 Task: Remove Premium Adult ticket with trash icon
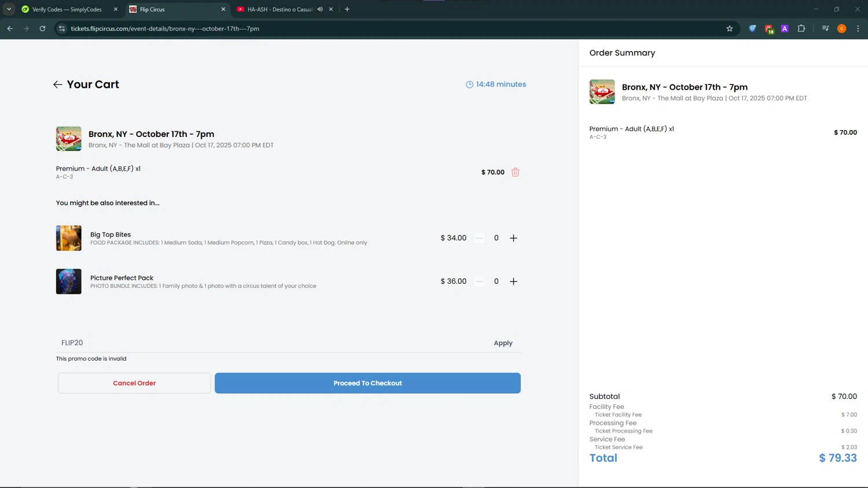coord(515,172)
